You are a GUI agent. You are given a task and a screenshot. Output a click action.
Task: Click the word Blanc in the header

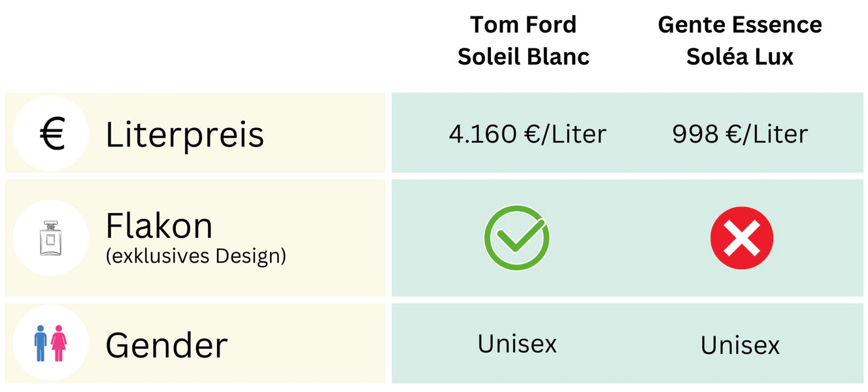click(x=559, y=57)
